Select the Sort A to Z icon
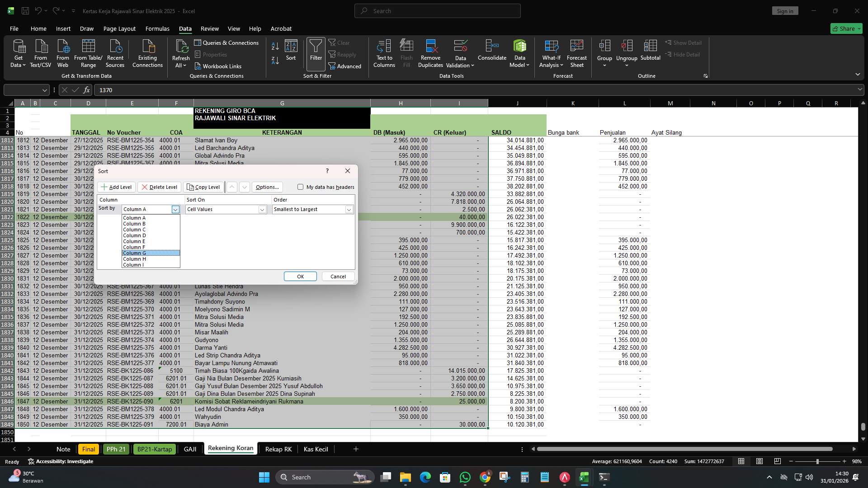 pos(274,46)
